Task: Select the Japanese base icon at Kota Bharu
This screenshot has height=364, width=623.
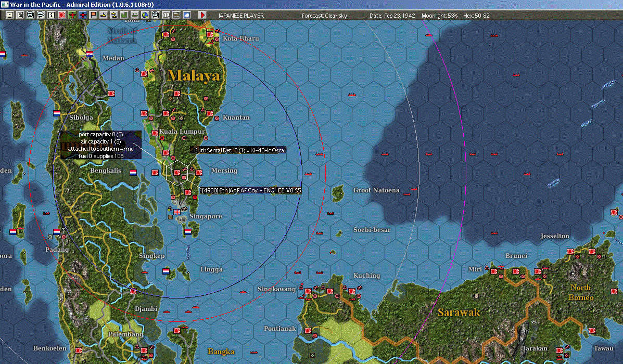Action: pos(209,34)
